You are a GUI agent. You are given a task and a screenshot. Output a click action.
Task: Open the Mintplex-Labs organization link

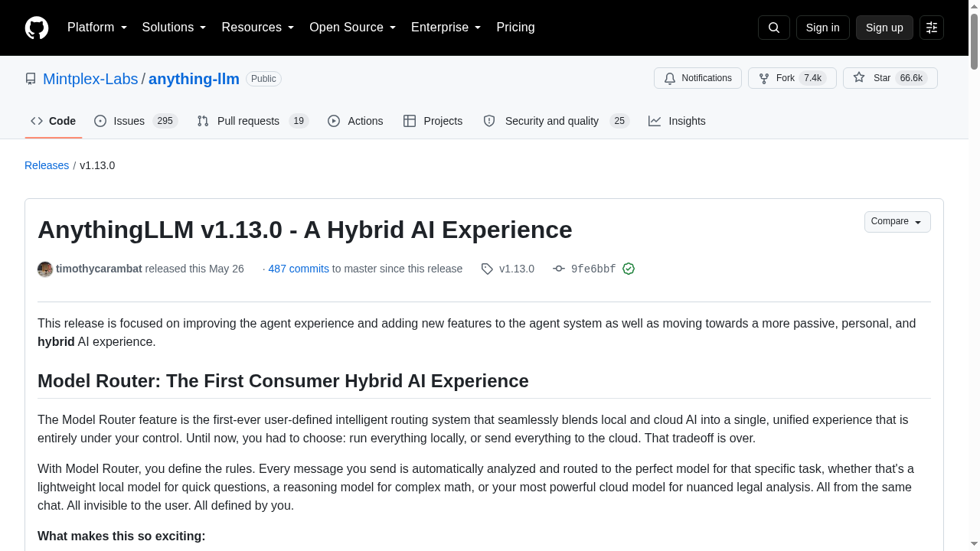pos(90,79)
